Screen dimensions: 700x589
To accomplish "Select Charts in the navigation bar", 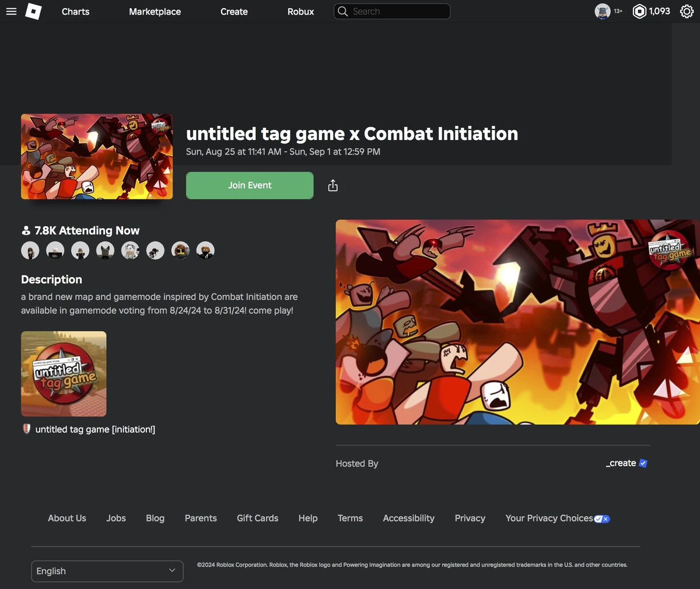I will point(75,11).
